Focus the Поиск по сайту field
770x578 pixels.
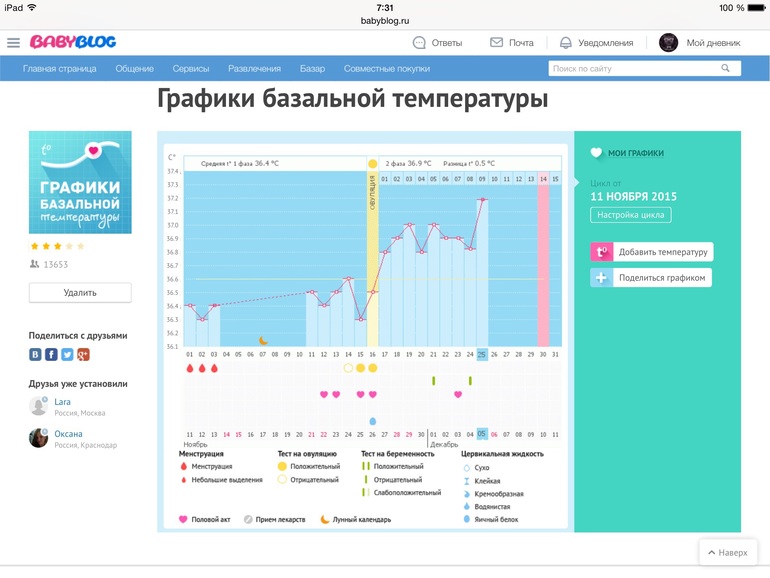[633, 69]
